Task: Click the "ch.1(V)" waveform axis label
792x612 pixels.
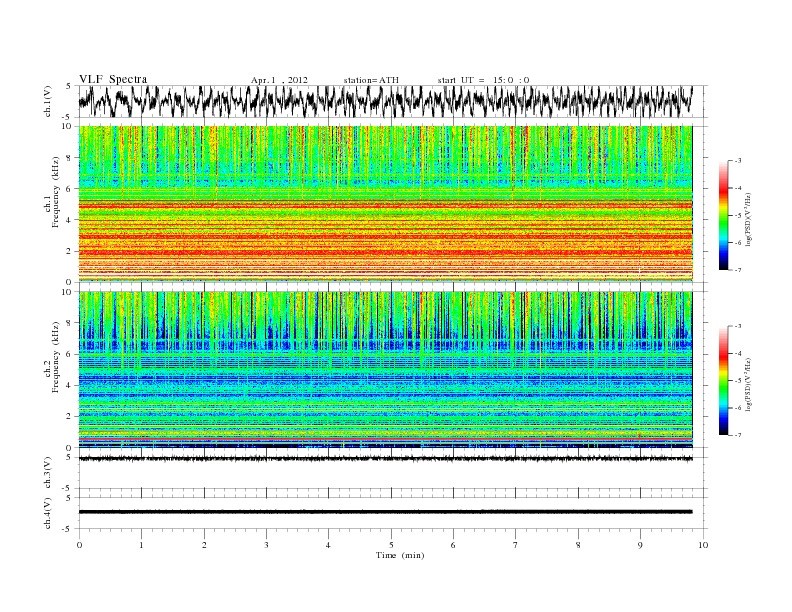Action: tap(48, 101)
